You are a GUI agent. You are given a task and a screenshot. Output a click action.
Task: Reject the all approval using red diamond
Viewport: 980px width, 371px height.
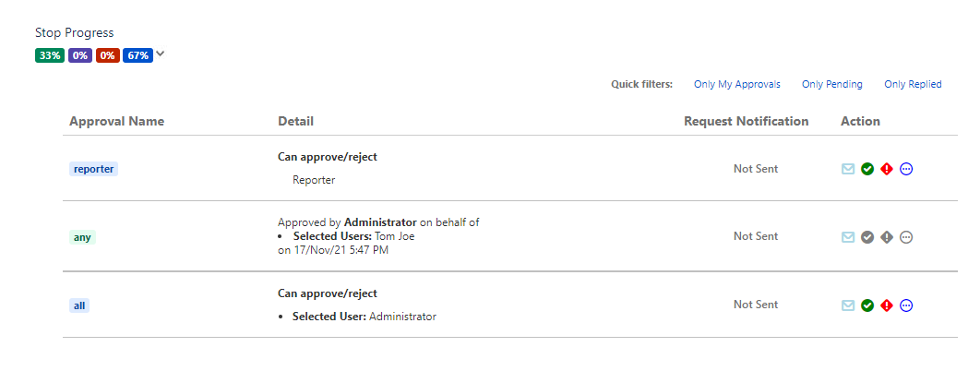click(887, 305)
